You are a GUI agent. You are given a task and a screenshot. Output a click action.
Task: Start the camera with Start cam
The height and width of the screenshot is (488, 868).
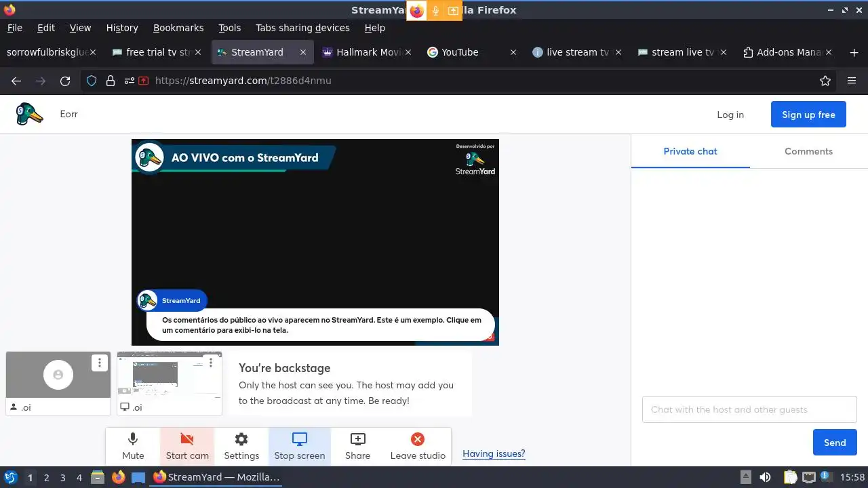pos(187,446)
